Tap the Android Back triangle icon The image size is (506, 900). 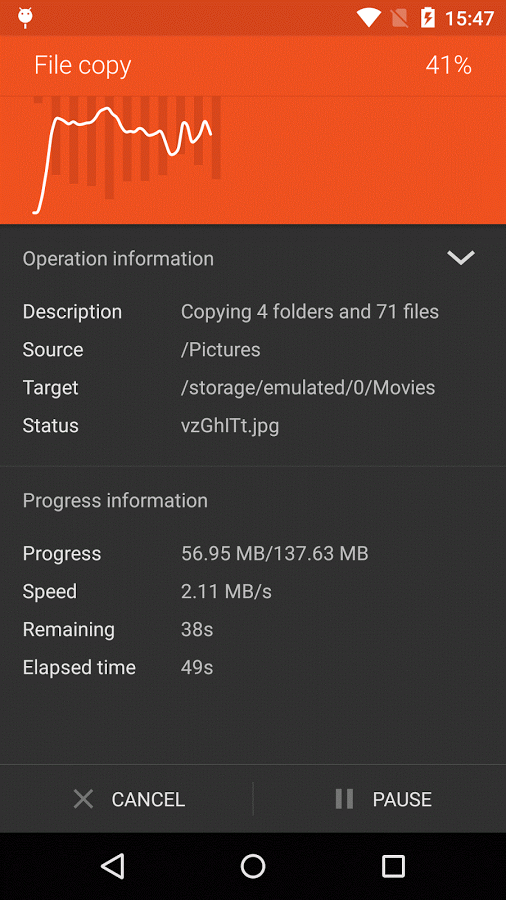[x=112, y=866]
